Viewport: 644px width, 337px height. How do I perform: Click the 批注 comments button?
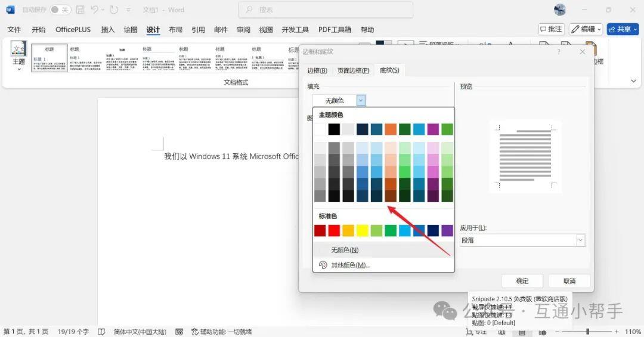[x=551, y=29]
